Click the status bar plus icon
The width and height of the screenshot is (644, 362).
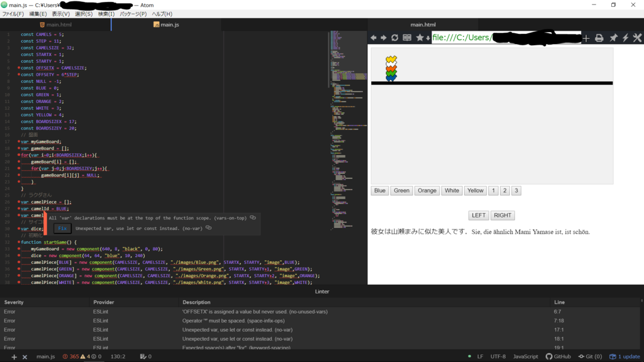(14, 357)
